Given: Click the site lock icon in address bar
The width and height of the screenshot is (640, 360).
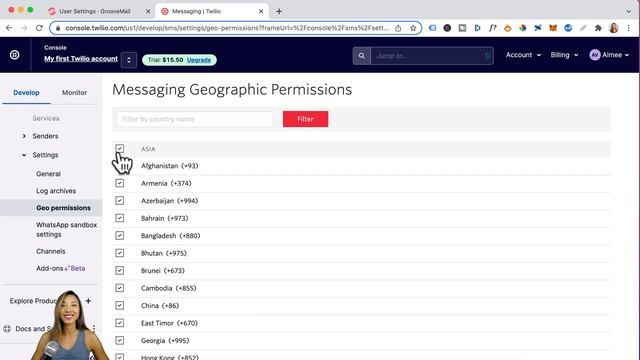Looking at the screenshot, I should tap(58, 28).
